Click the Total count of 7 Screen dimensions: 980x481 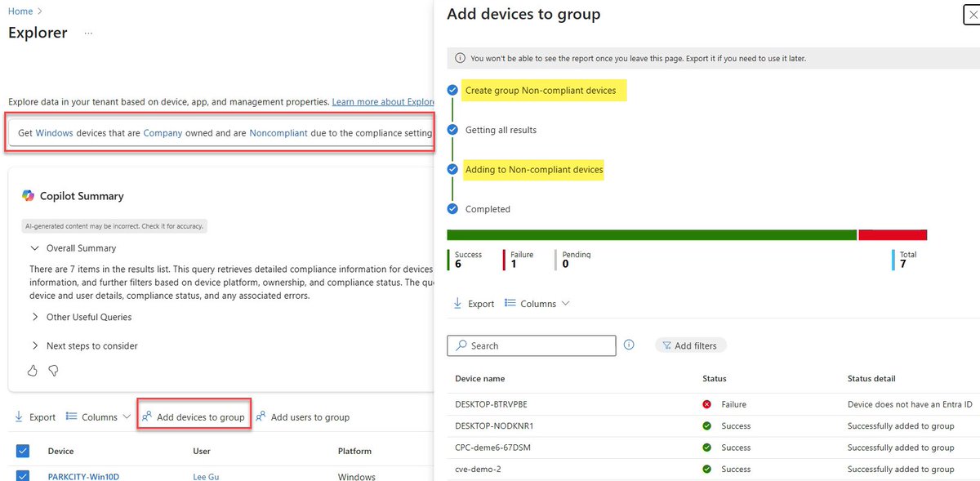(x=902, y=264)
